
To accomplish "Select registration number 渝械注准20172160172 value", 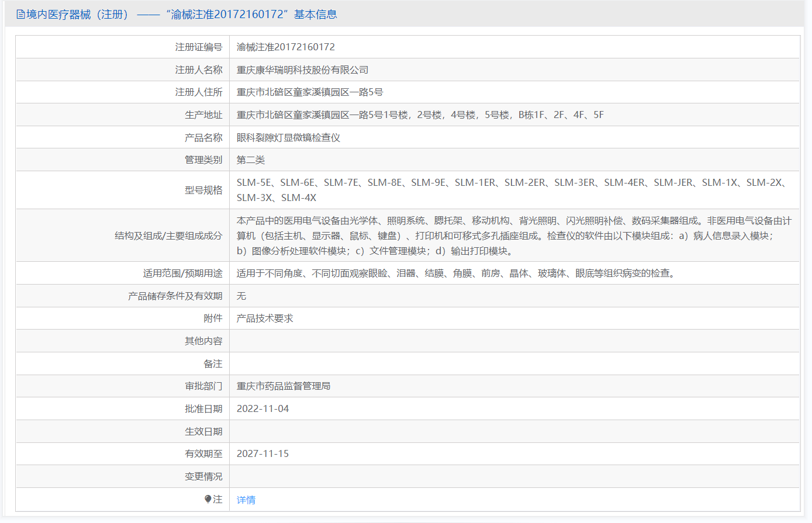I will coord(286,47).
